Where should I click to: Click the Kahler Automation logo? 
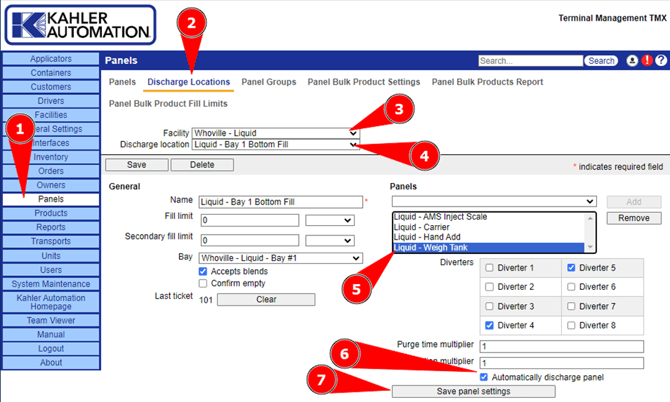click(x=79, y=25)
